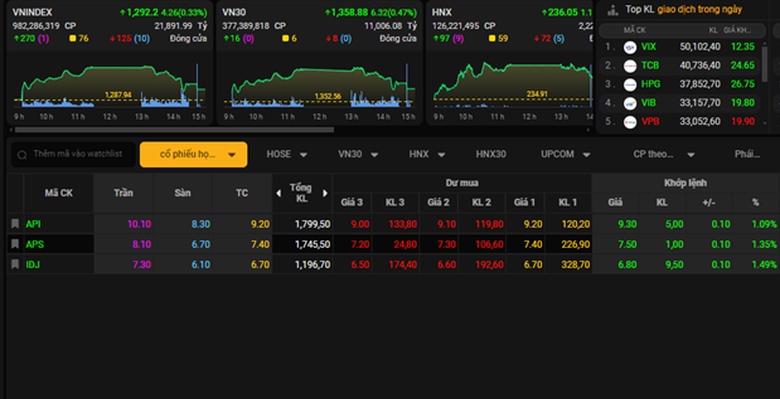Select TCB in the Top KL list
The width and height of the screenshot is (780, 399).
click(650, 65)
